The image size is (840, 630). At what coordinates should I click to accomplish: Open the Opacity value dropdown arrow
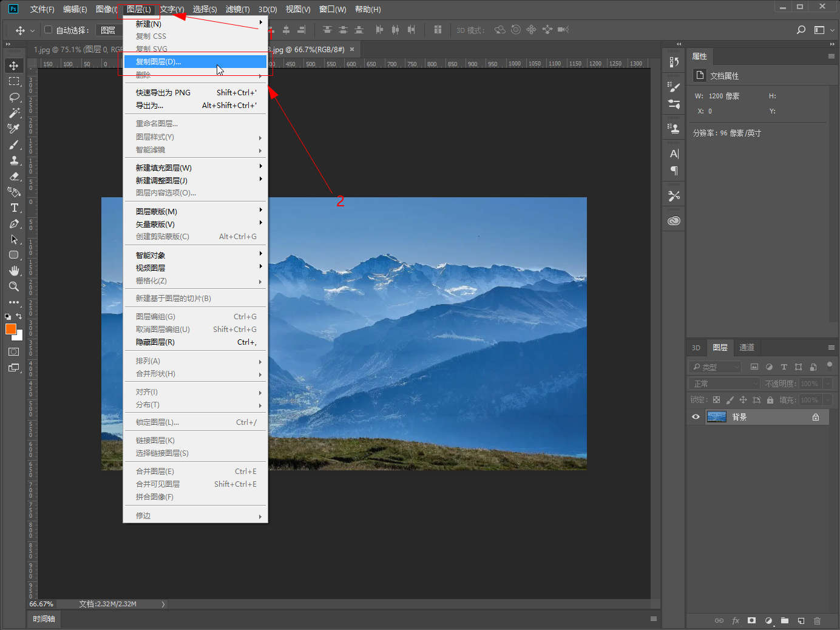[x=827, y=384]
